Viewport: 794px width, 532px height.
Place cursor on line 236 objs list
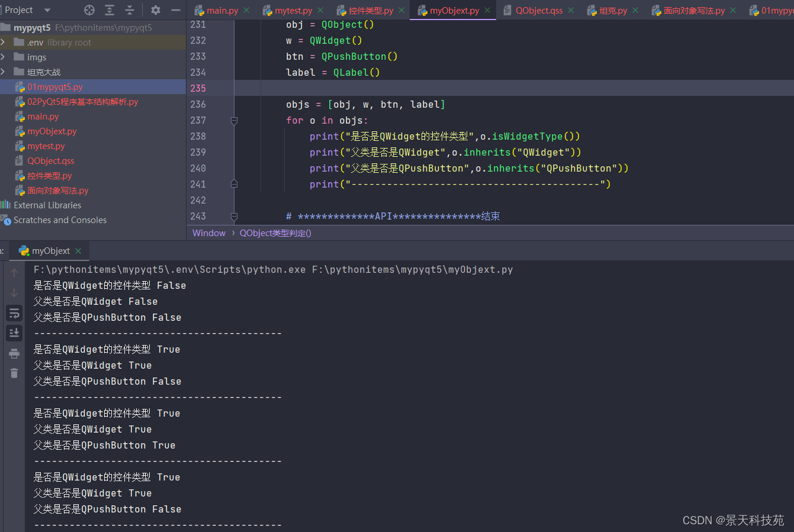tap(365, 105)
